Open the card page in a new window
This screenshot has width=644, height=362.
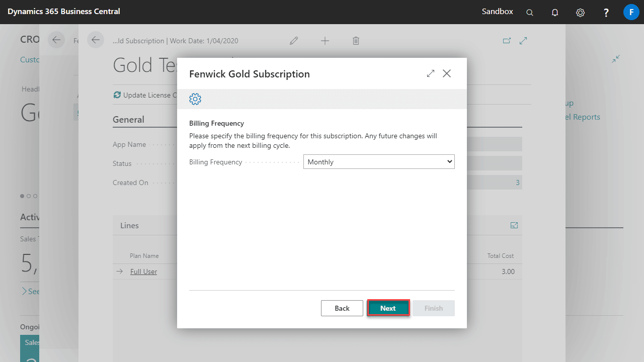pyautogui.click(x=507, y=41)
